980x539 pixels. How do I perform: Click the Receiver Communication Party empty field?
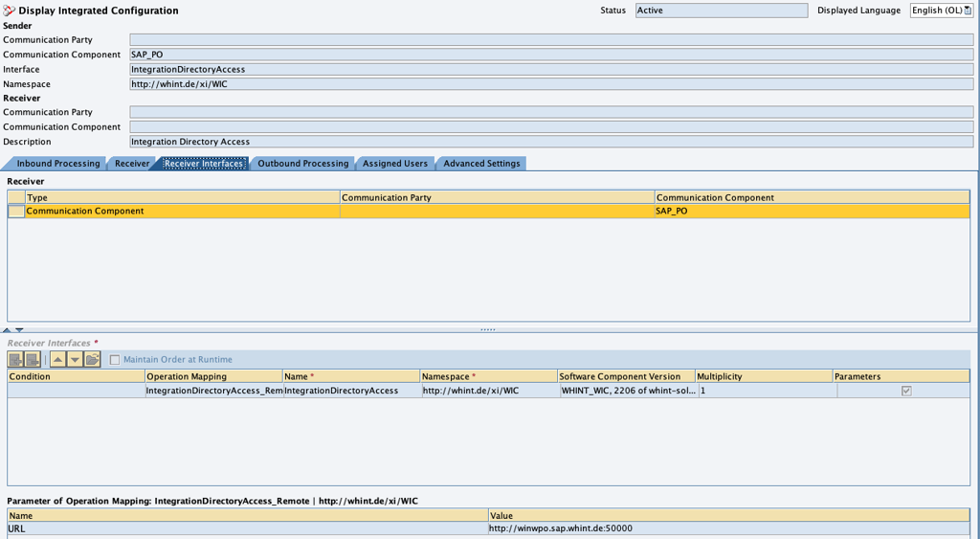551,112
